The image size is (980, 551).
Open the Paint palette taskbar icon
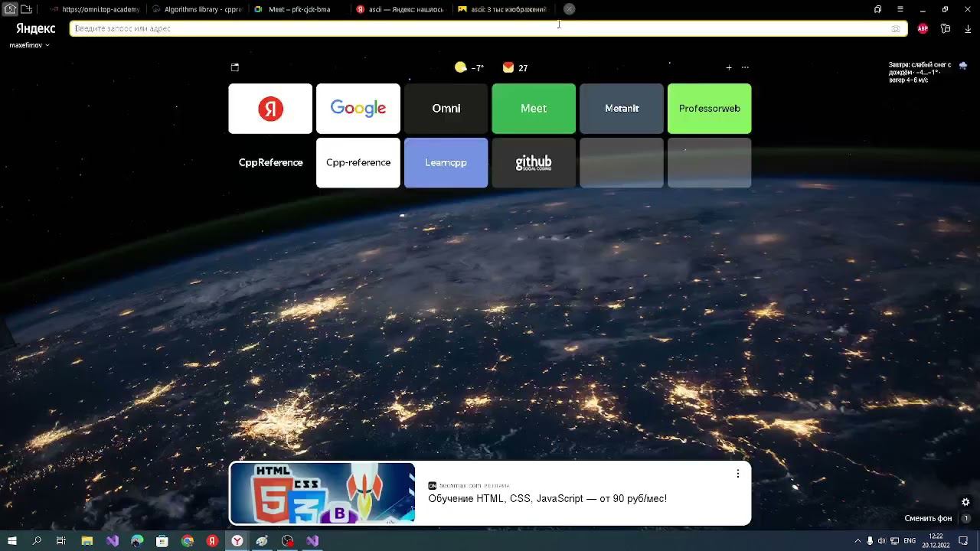(x=263, y=541)
